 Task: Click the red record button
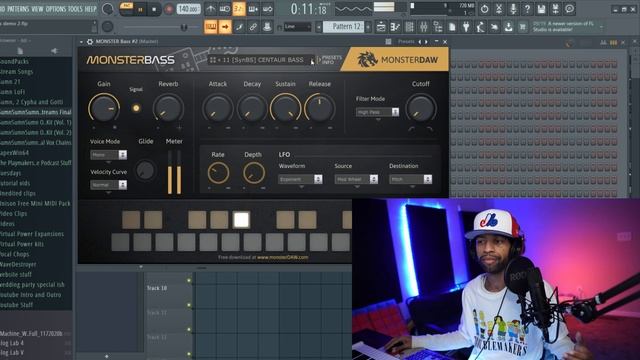coord(169,9)
